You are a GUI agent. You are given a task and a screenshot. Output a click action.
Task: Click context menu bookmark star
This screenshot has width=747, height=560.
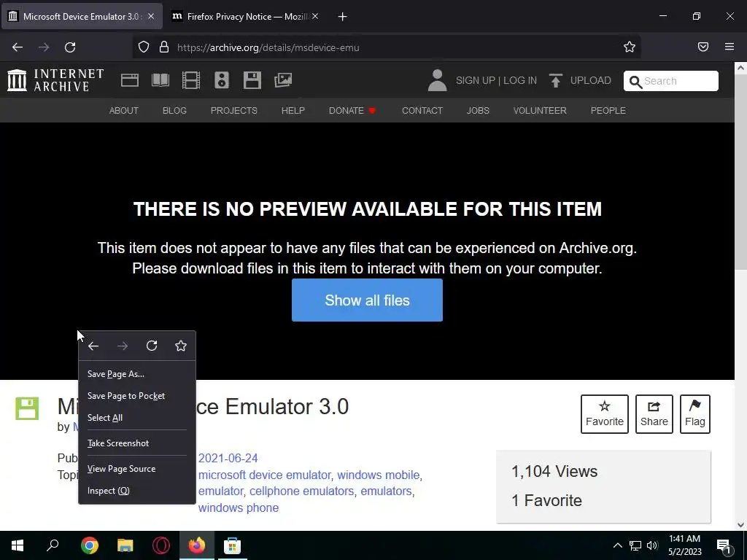pyautogui.click(x=181, y=346)
